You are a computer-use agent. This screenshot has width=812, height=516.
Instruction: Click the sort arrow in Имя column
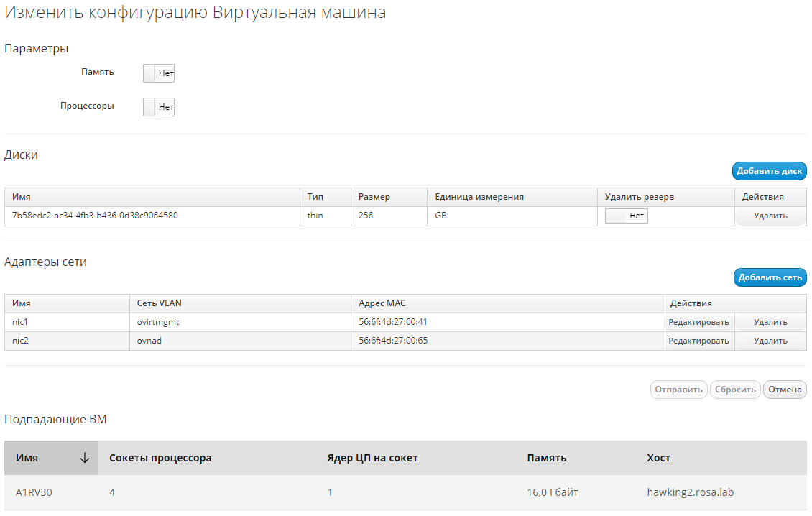85,458
